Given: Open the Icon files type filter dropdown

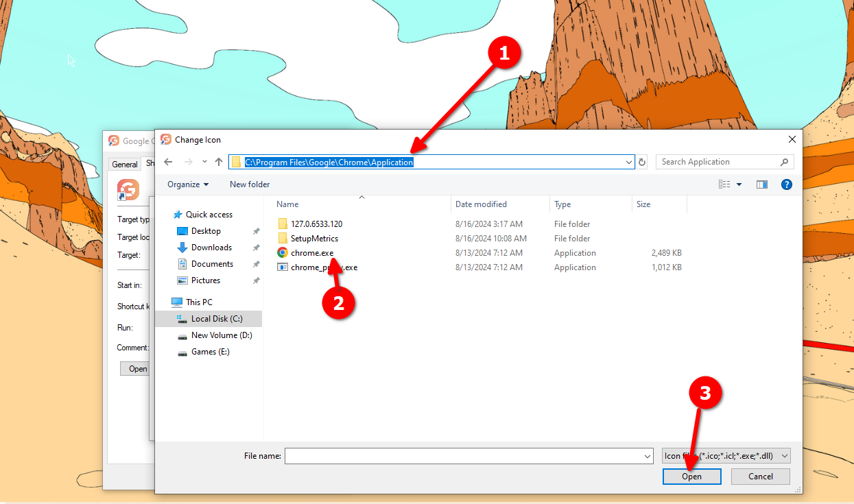Looking at the screenshot, I should click(726, 456).
